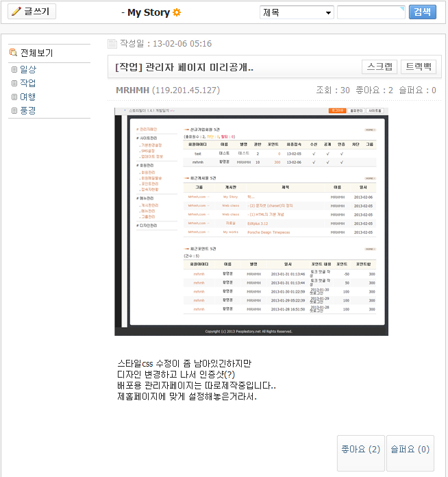The height and width of the screenshot is (477, 448).
Task: Click the IP address 119.201.45.127
Action: 186,90
